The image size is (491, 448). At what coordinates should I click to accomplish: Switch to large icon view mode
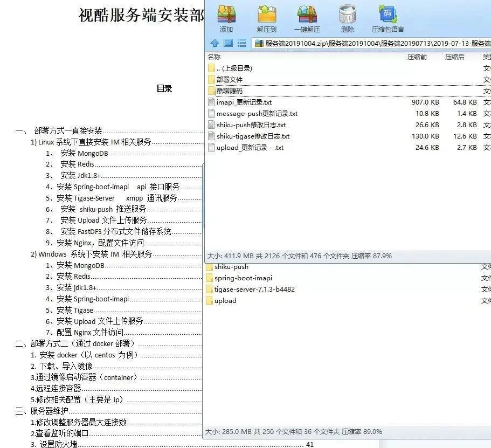(x=228, y=43)
